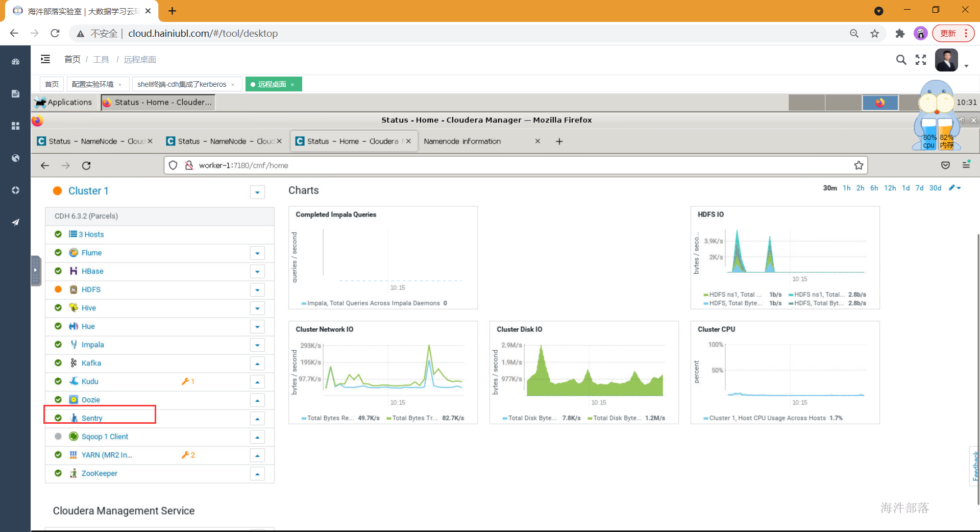Toggle sidebar collapse hamburger icon
The width and height of the screenshot is (980, 532).
click(45, 59)
